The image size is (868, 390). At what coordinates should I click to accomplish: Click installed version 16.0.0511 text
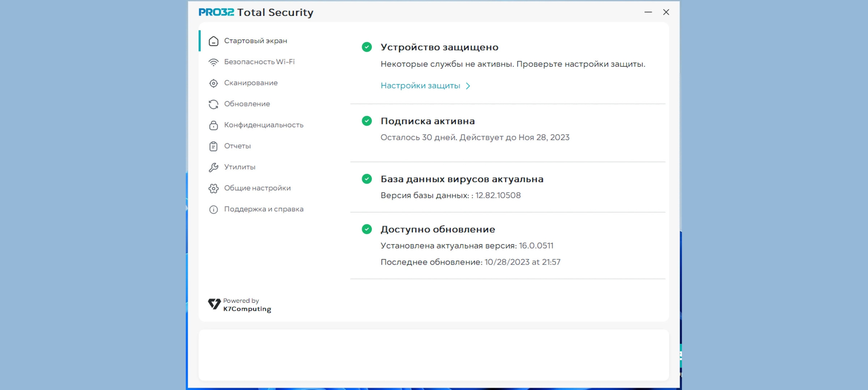[x=536, y=246]
